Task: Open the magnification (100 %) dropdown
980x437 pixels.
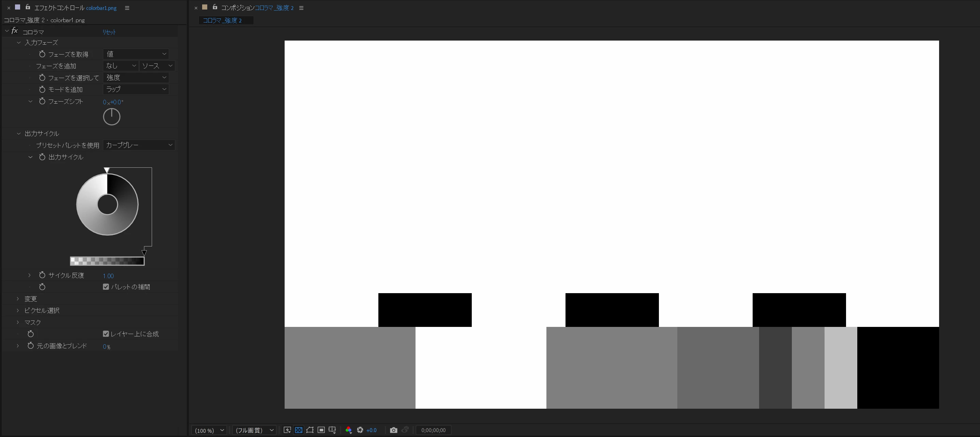Action: [x=209, y=430]
